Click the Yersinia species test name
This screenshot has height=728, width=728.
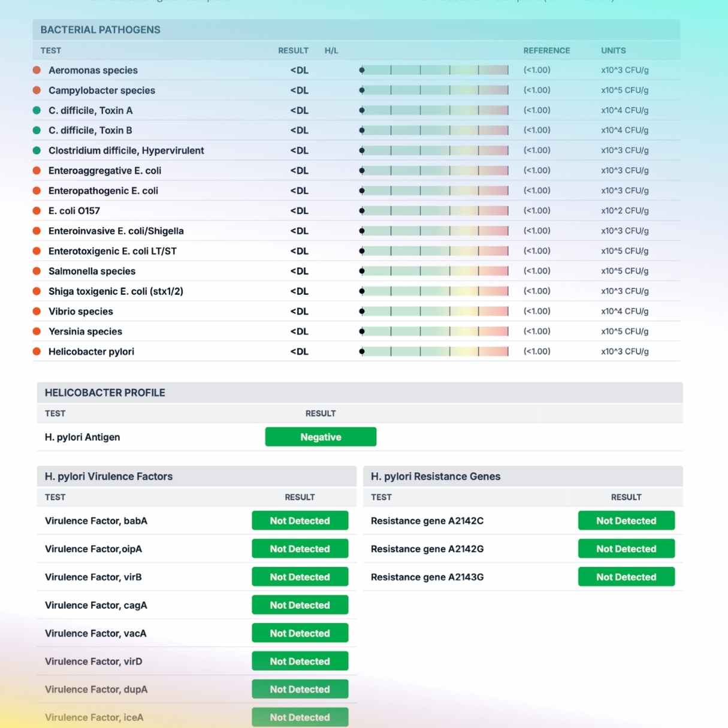[x=85, y=331]
